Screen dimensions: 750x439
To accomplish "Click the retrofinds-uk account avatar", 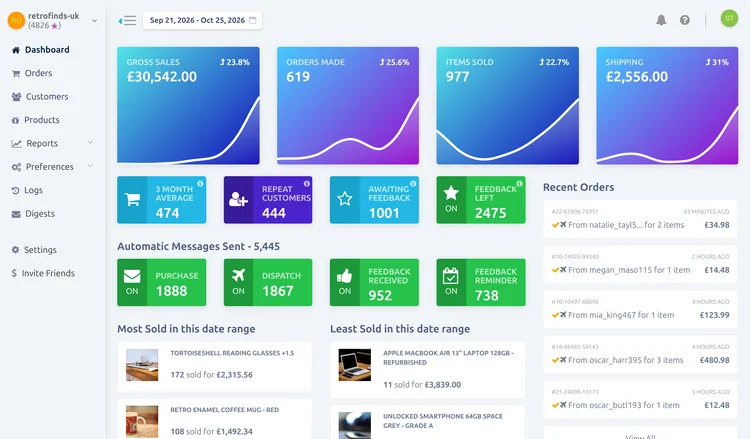I will tap(16, 21).
